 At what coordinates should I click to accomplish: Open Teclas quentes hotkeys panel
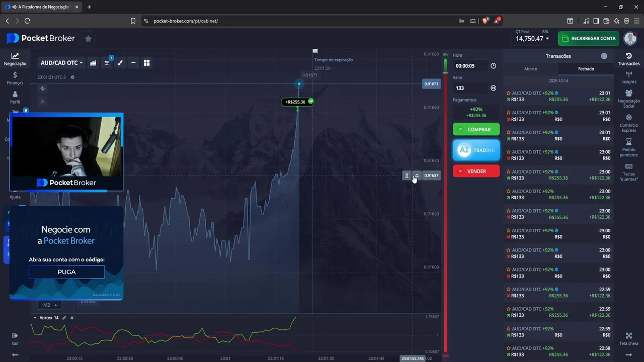[628, 172]
